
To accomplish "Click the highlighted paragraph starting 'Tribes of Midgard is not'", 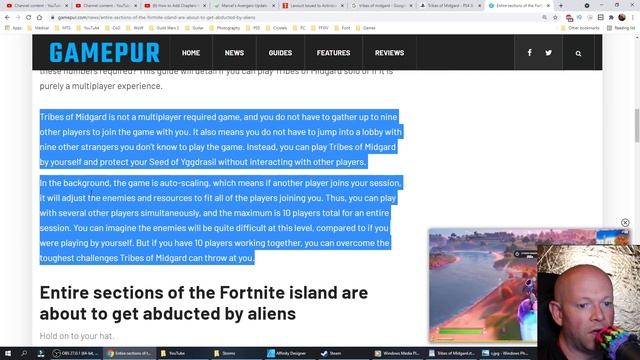I will coord(220,139).
